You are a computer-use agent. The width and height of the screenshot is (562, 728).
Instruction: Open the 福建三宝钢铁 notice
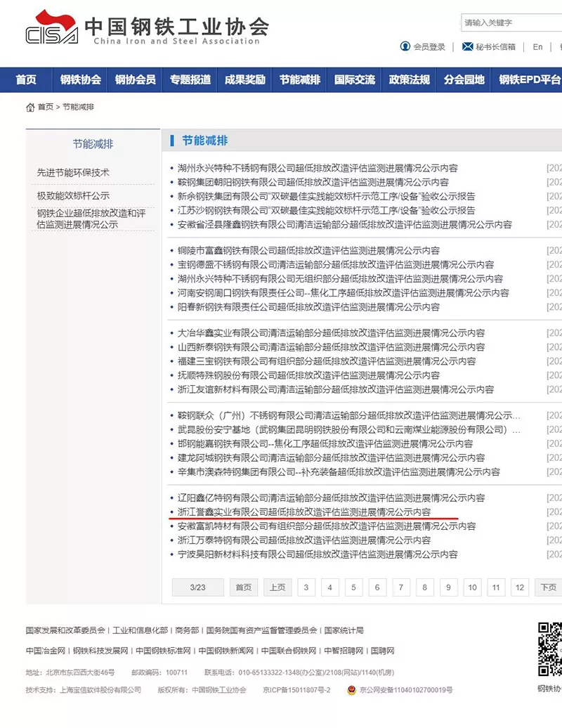tap(326, 361)
